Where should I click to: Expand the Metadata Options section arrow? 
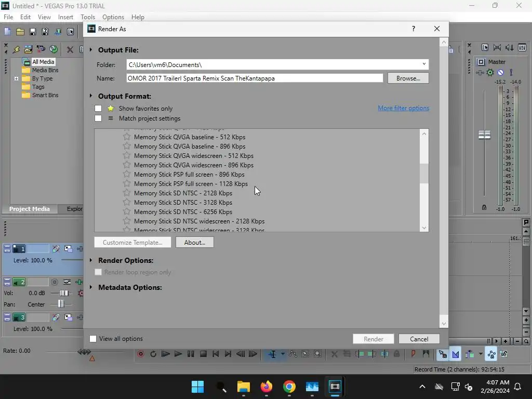click(91, 287)
